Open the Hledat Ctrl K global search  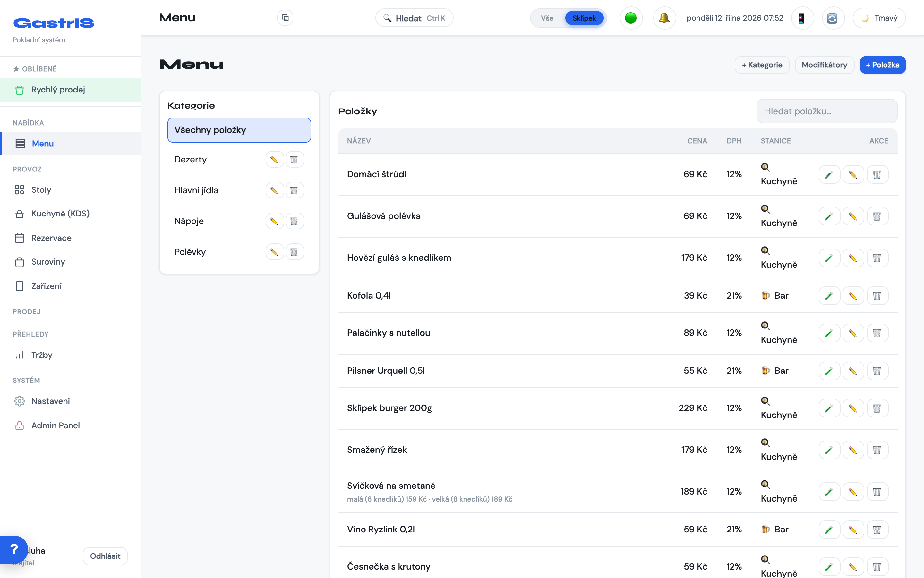[x=414, y=18]
